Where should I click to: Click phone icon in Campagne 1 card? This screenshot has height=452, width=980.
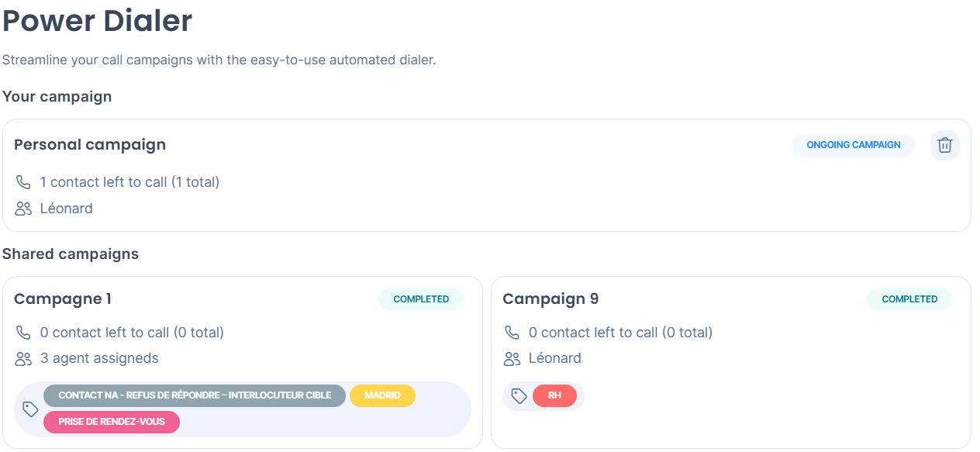23,333
